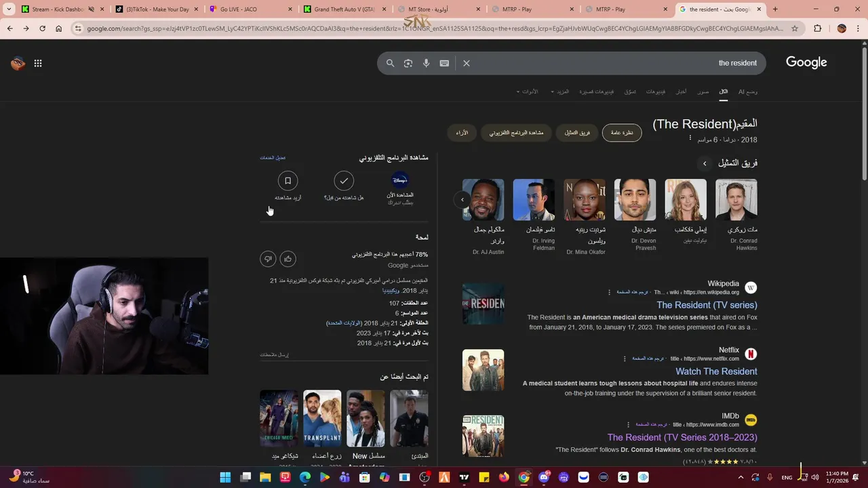The height and width of the screenshot is (488, 868).
Task: Switch to أخبار (News) tab
Action: pyautogui.click(x=681, y=91)
